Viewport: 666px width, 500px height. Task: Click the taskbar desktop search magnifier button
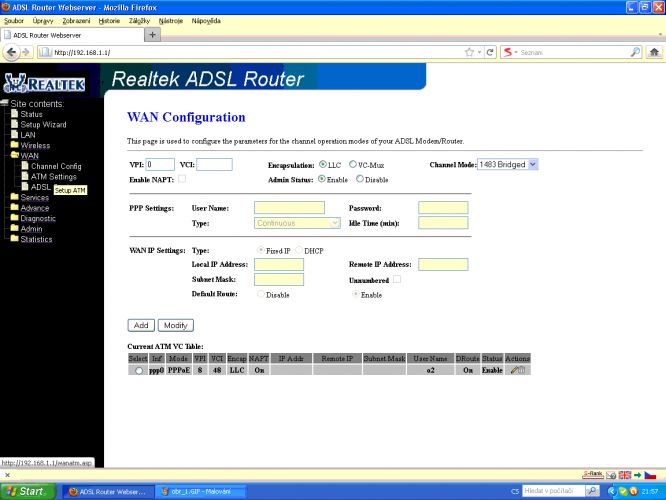point(592,491)
